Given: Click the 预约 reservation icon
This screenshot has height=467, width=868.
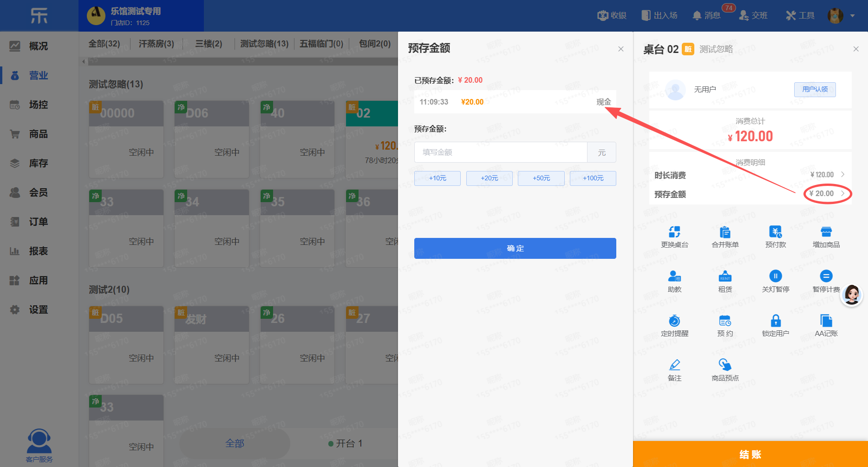Looking at the screenshot, I should [725, 321].
